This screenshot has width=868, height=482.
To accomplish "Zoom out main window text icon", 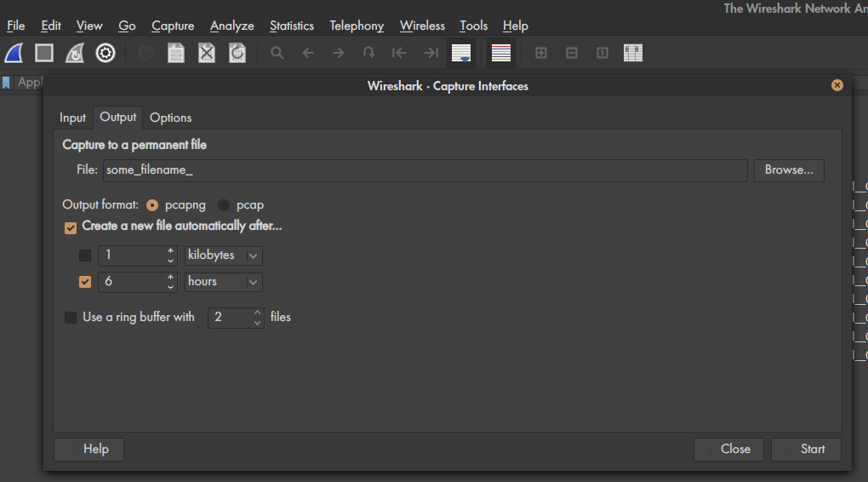I will tap(572, 53).
